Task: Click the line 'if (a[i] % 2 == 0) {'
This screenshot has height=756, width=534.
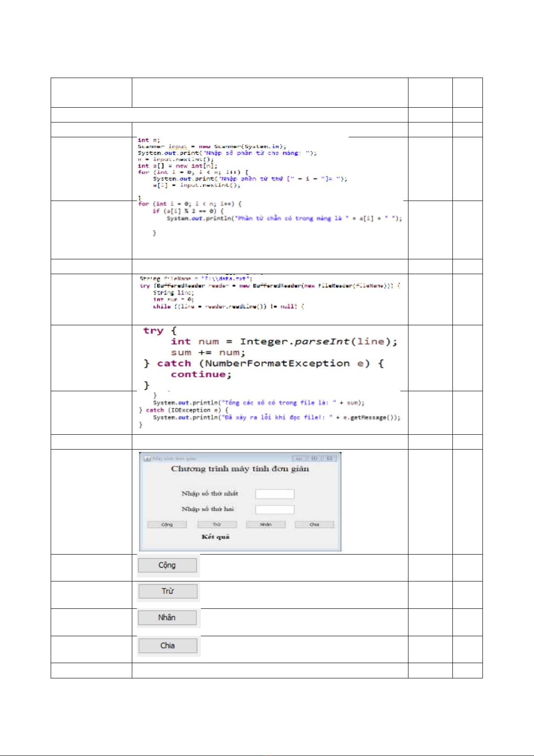Action: [188, 211]
